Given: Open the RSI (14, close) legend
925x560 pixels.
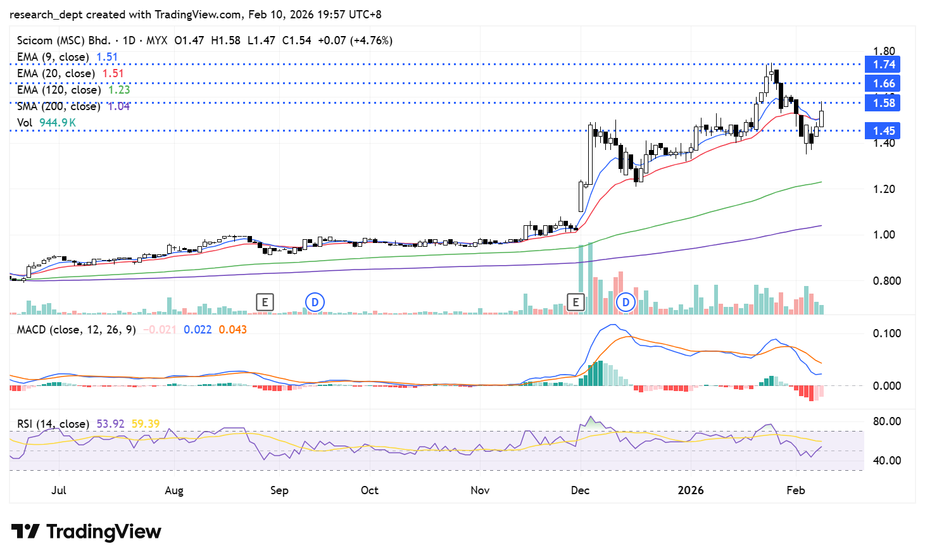Looking at the screenshot, I should (53, 424).
